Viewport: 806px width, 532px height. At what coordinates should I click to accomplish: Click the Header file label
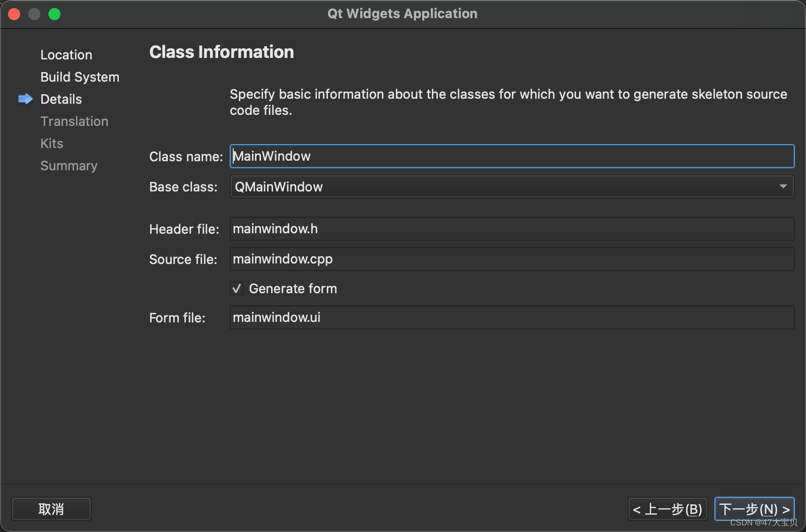184,229
